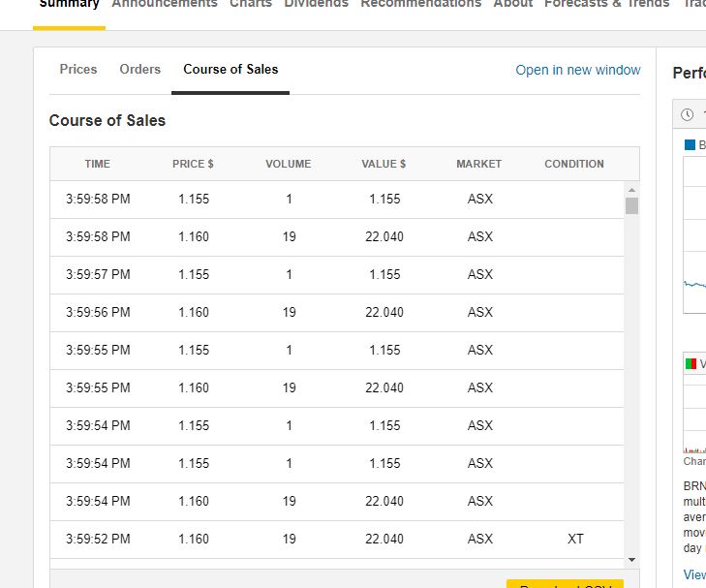
Task: Switch to the Prices tab
Action: (x=78, y=70)
